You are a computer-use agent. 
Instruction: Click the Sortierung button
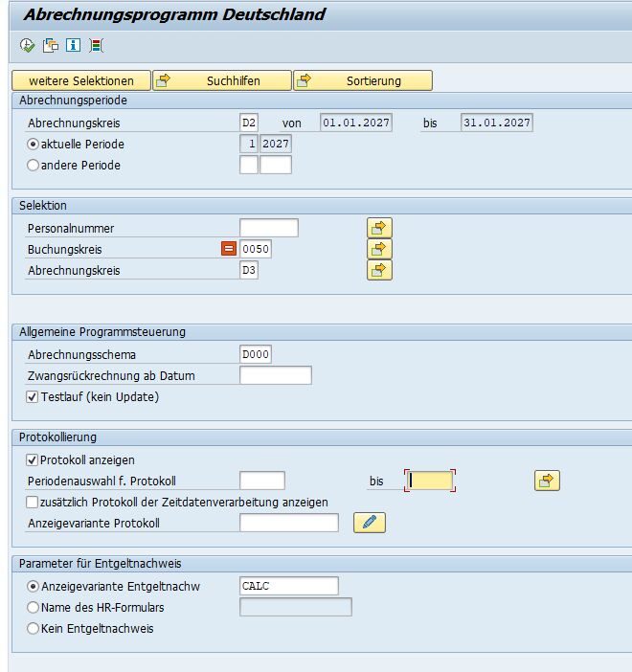[x=363, y=80]
